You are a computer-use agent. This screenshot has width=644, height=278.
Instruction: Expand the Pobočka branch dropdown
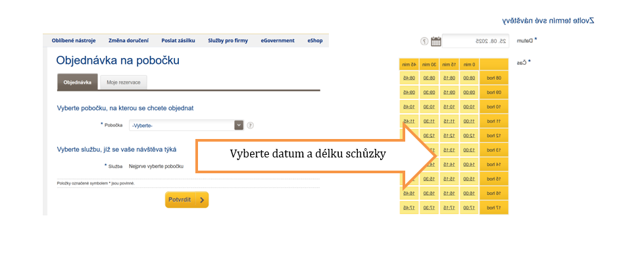(239, 125)
